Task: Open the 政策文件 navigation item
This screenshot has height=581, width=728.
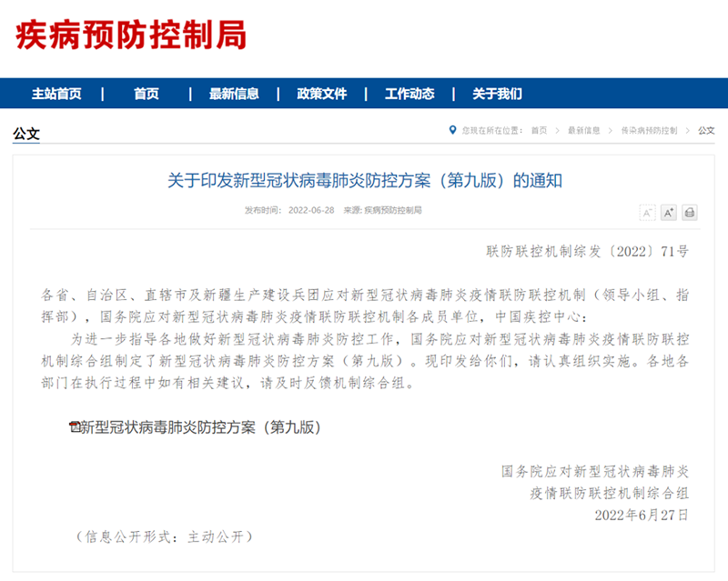Action: (x=322, y=94)
